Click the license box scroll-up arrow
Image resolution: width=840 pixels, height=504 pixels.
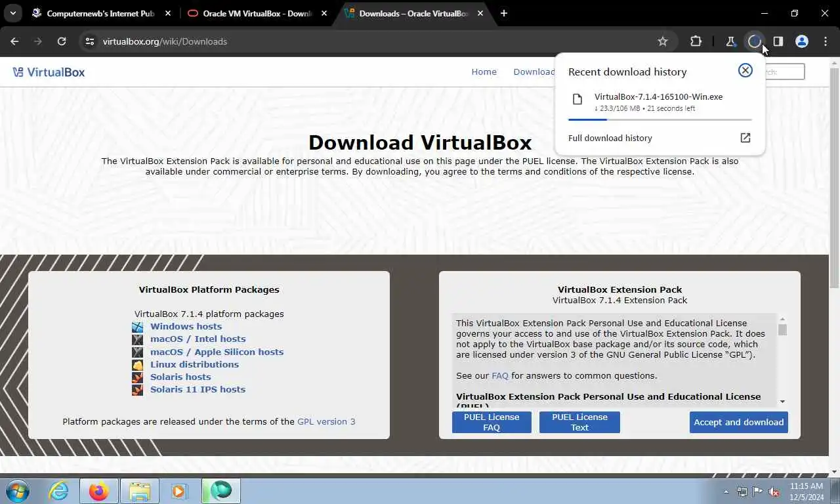pyautogui.click(x=782, y=319)
